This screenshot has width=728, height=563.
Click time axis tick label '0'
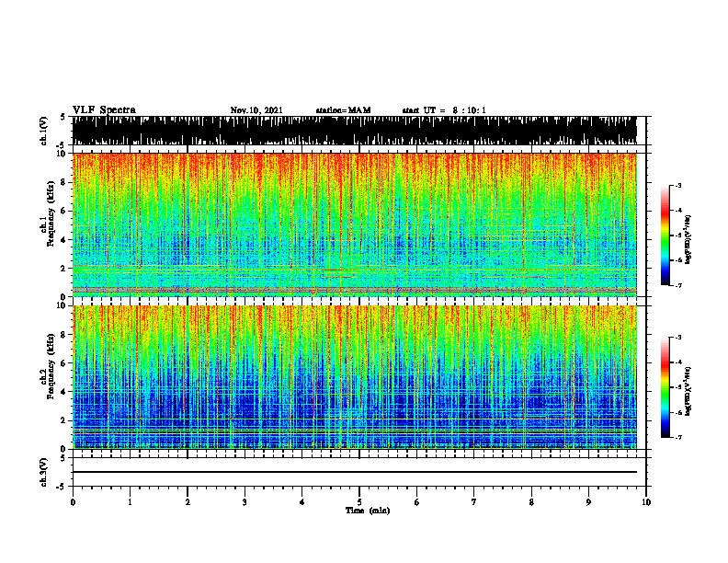[x=73, y=502]
